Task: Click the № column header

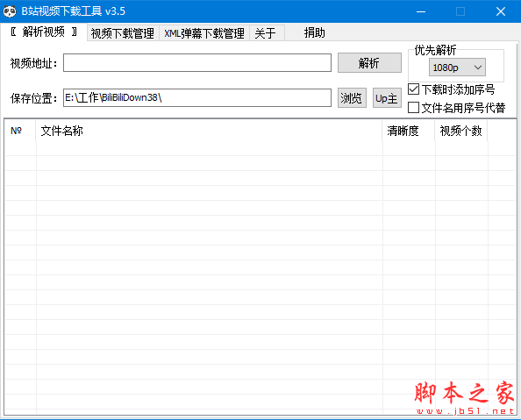Action: (x=20, y=131)
